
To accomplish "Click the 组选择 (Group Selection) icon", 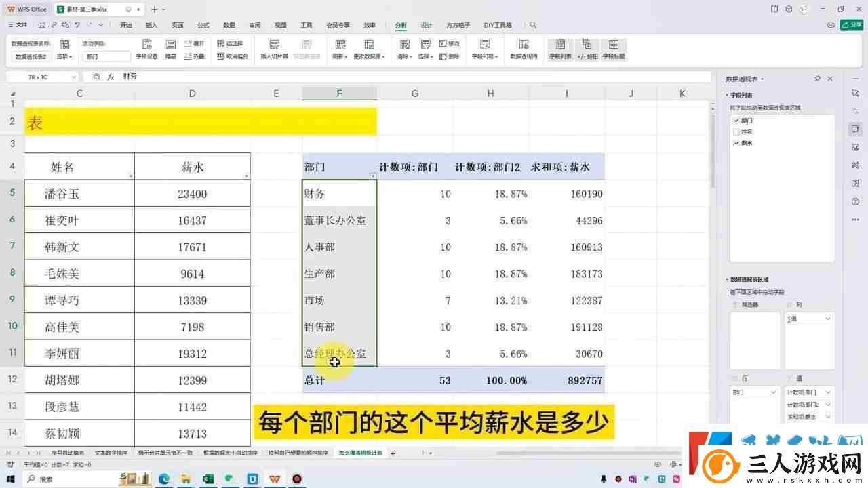I will coord(230,43).
